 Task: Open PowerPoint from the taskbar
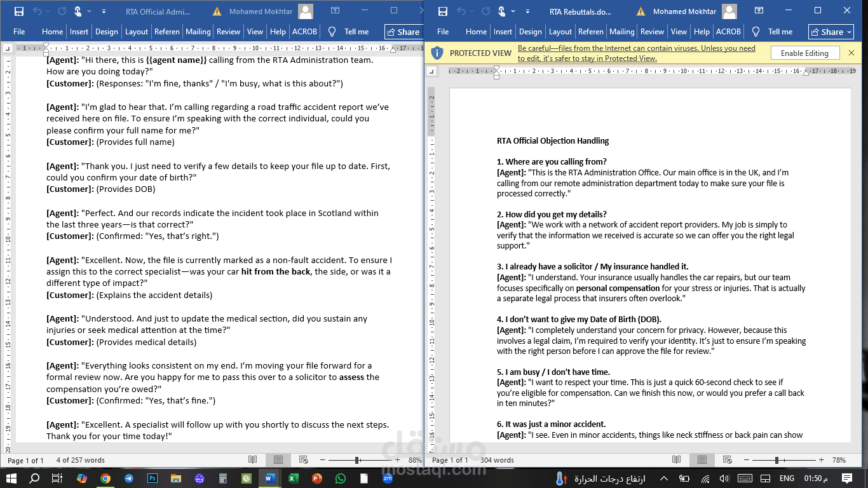click(x=316, y=478)
